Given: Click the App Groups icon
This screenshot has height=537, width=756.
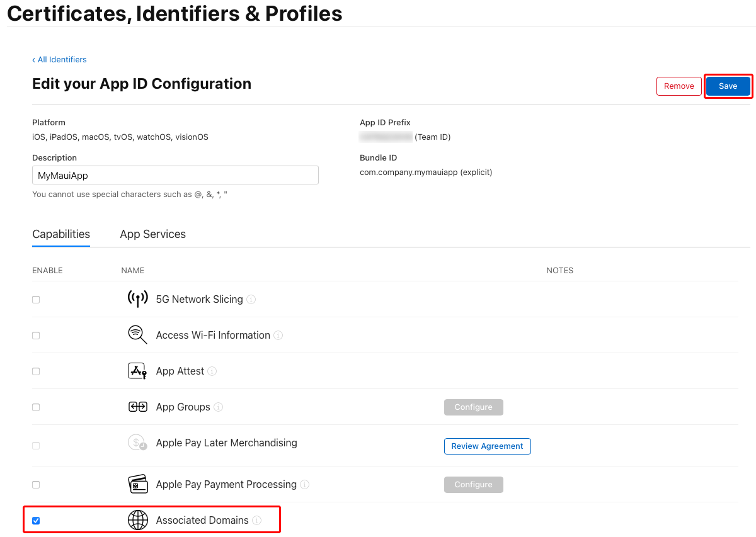Looking at the screenshot, I should coord(137,407).
